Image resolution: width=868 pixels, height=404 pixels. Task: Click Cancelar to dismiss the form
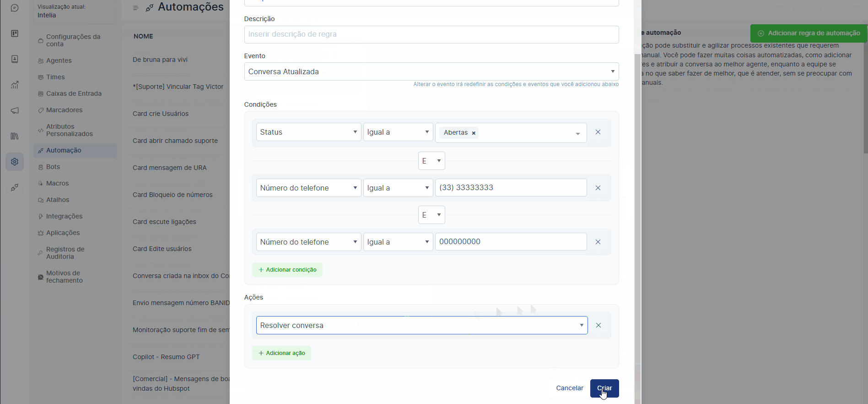[569, 388]
